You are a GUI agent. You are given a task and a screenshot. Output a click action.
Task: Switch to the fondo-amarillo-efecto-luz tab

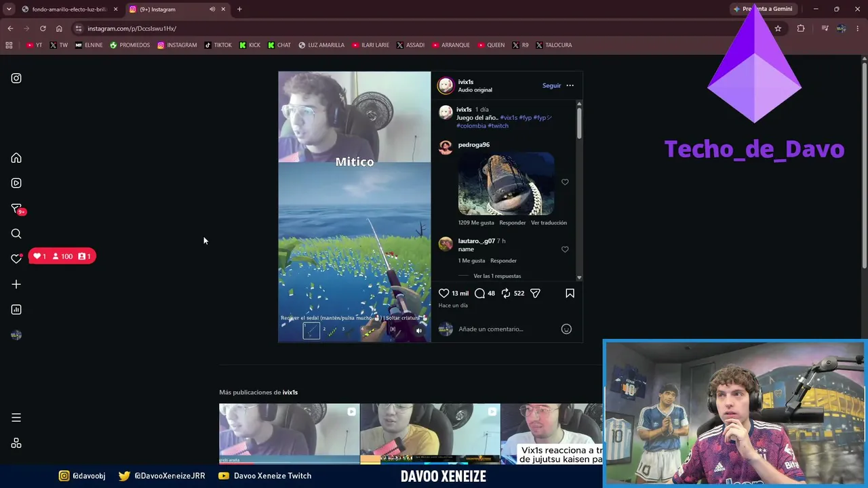coord(70,9)
